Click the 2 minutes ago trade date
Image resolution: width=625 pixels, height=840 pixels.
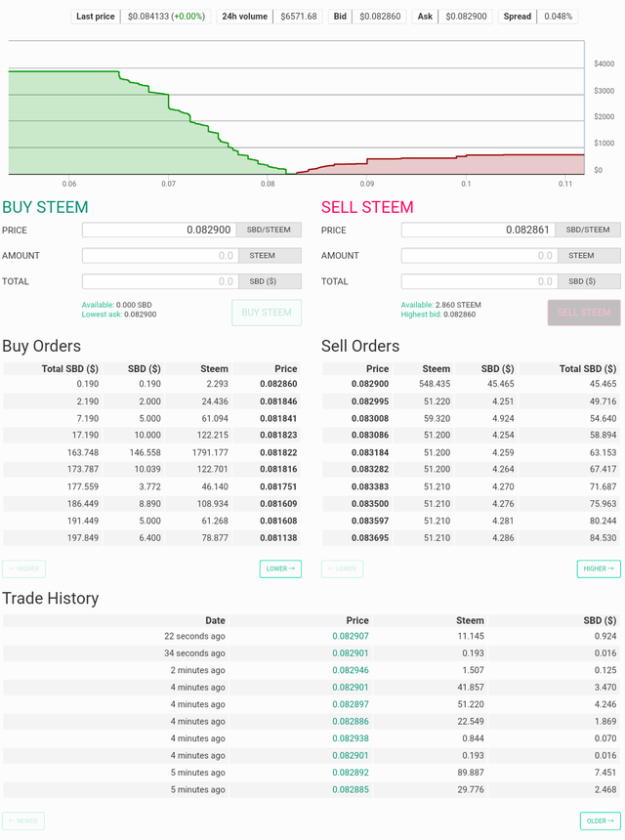197,670
